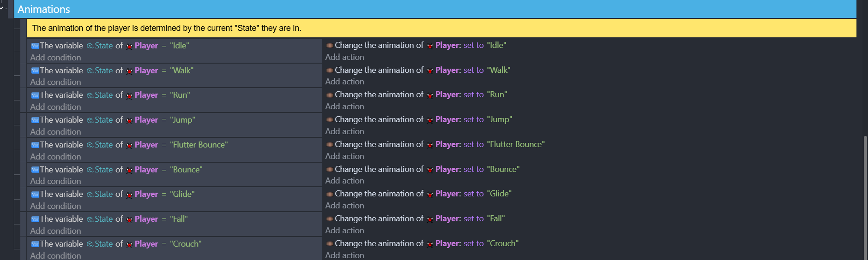Viewport: 868px width, 260px height.
Task: Click the Var icon in the "Bounce" condition
Action: (x=35, y=170)
